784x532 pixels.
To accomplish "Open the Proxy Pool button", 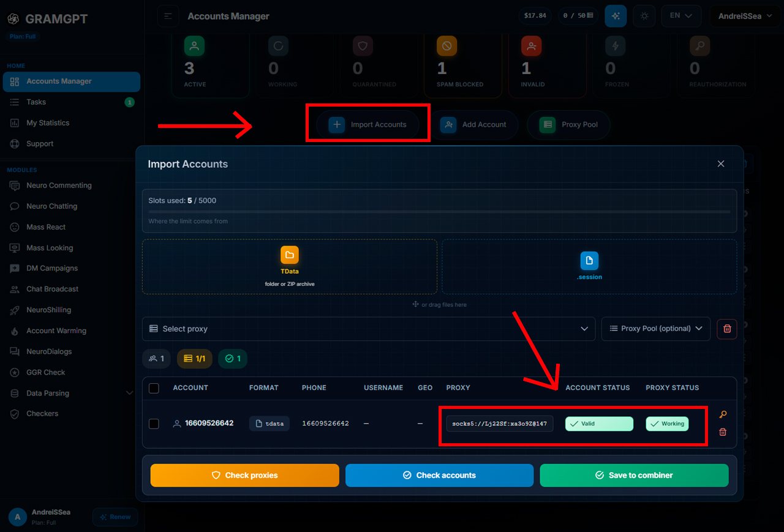I will (x=568, y=124).
